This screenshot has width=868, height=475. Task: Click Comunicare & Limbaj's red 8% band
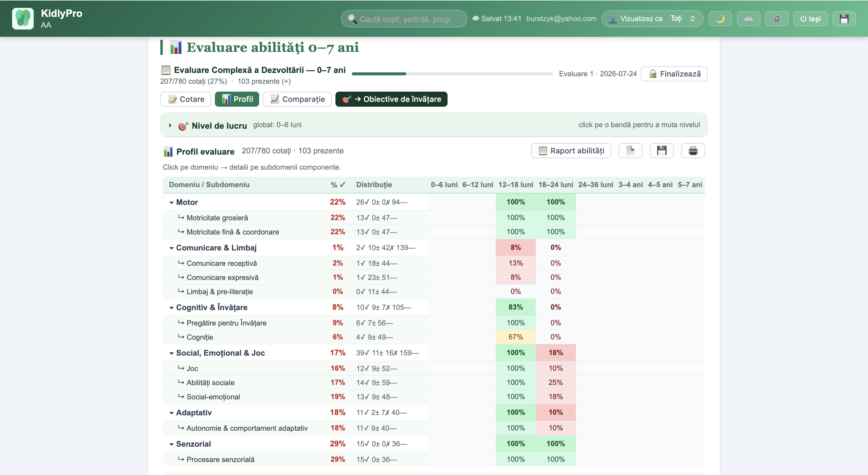point(516,247)
